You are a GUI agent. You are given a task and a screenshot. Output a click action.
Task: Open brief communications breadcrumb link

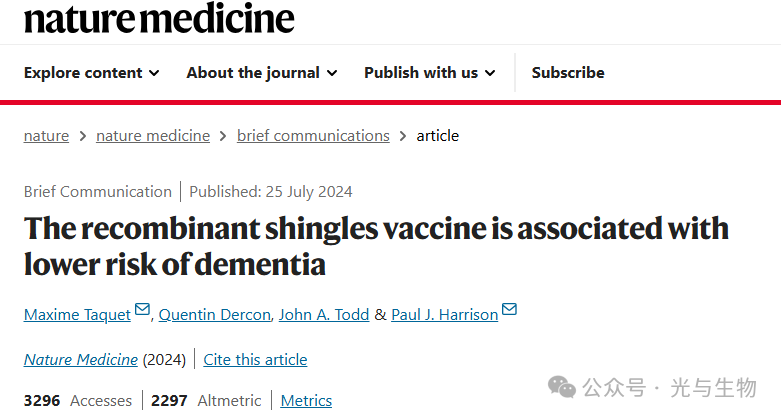pyautogui.click(x=313, y=135)
